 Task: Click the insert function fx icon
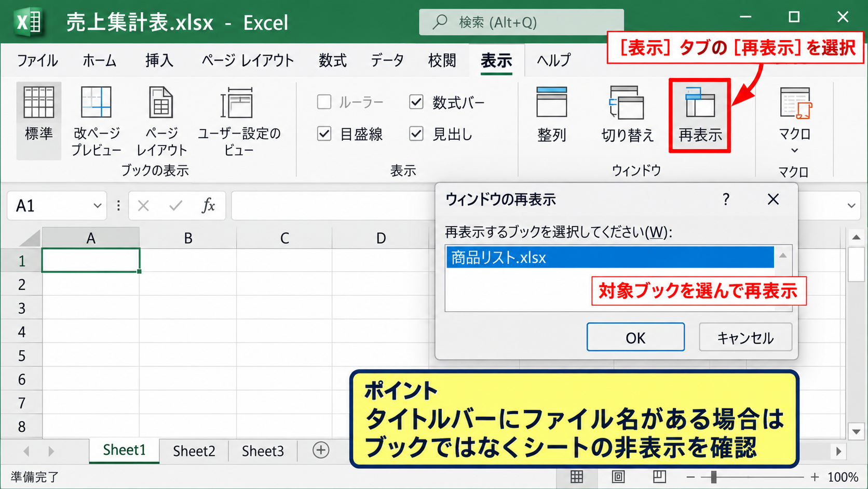[208, 205]
